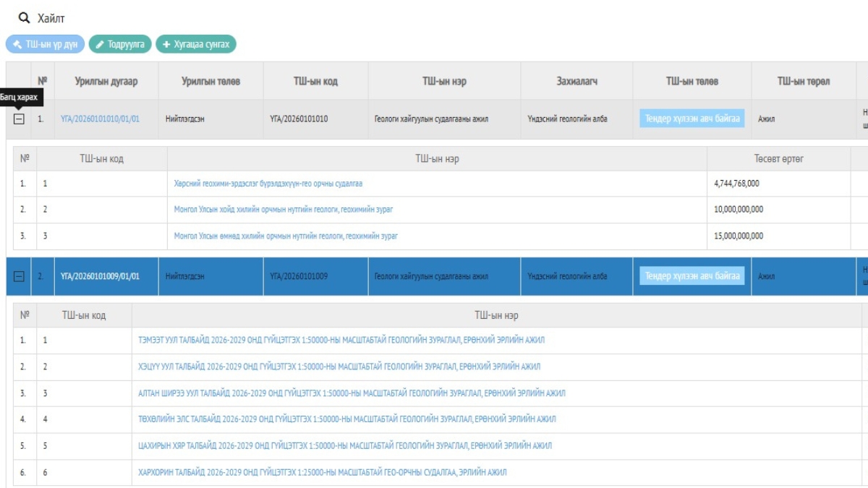Click the Тодруулга button
Screen dimensions: 868x488
pos(121,44)
